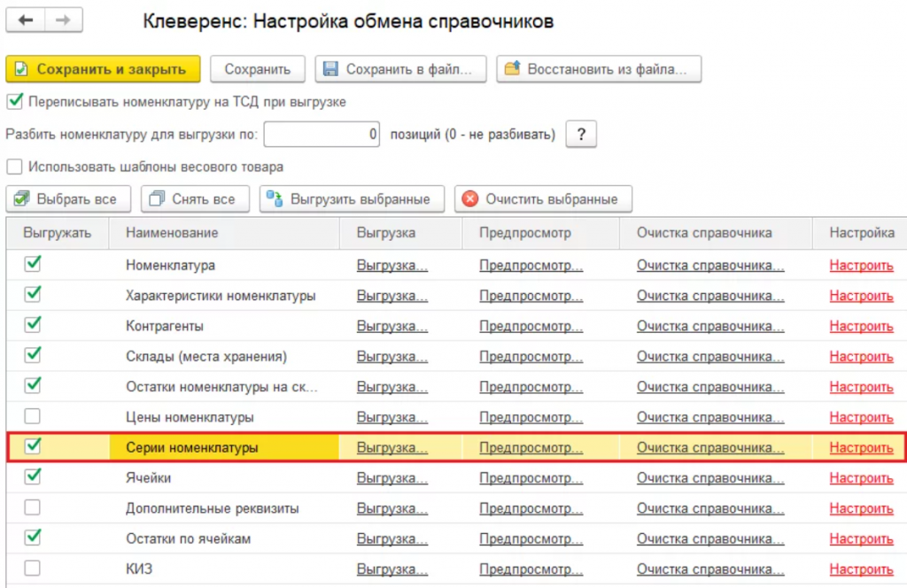Open 'Предпросмотр...' link for Номенклатура row
The image size is (907, 588).
(x=531, y=266)
